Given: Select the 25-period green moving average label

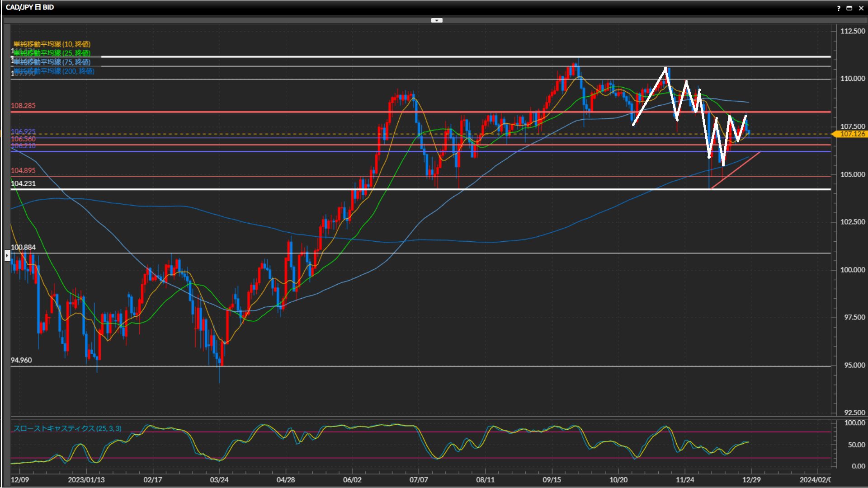Looking at the screenshot, I should [52, 53].
